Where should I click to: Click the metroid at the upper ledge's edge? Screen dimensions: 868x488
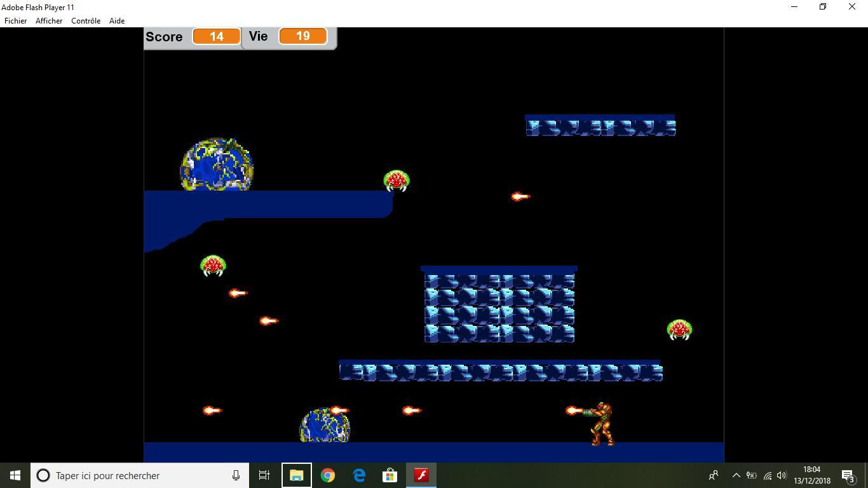pos(397,180)
